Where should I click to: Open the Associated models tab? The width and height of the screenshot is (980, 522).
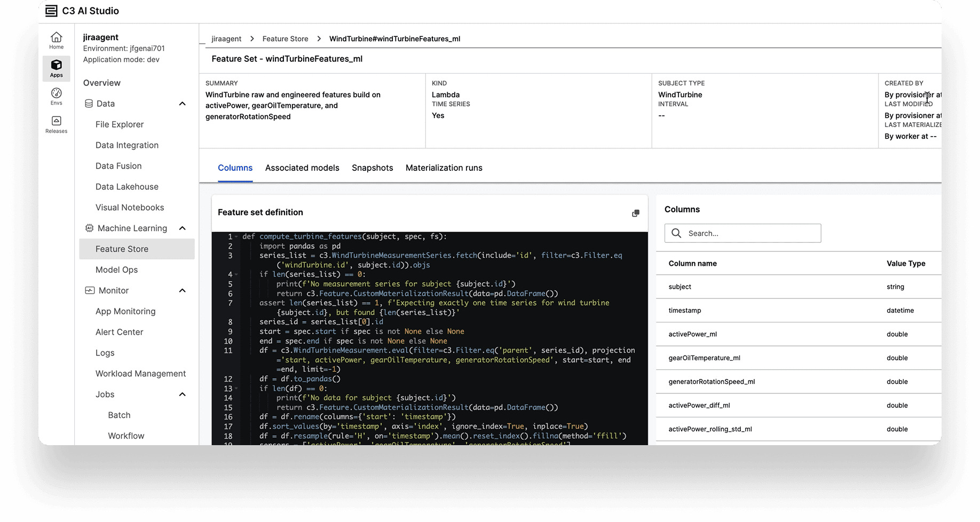pyautogui.click(x=302, y=168)
